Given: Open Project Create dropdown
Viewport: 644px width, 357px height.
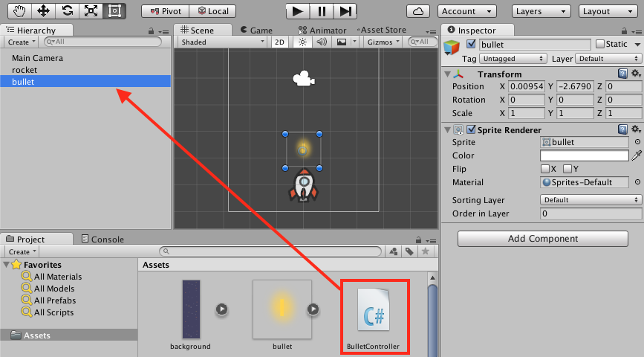Looking at the screenshot, I should point(22,251).
